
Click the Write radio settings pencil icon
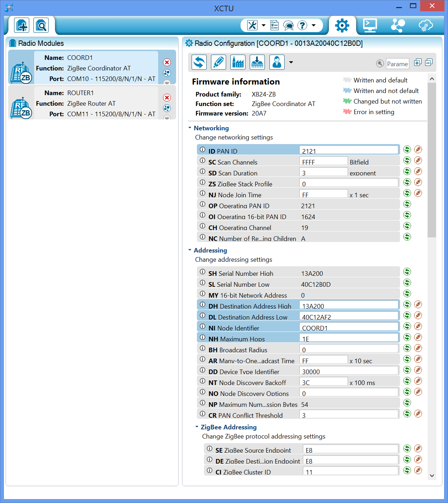(x=218, y=62)
